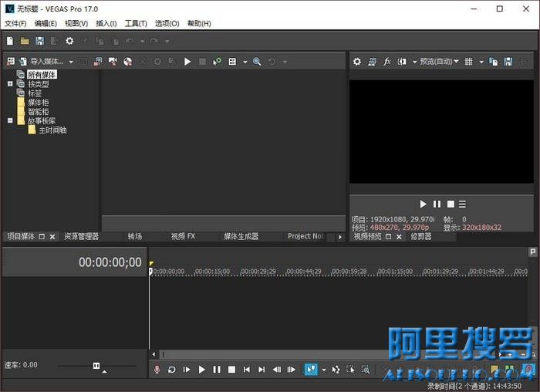This screenshot has width=540, height=392.
Task: Start media preview in Project Media toolbar
Action: [x=187, y=61]
